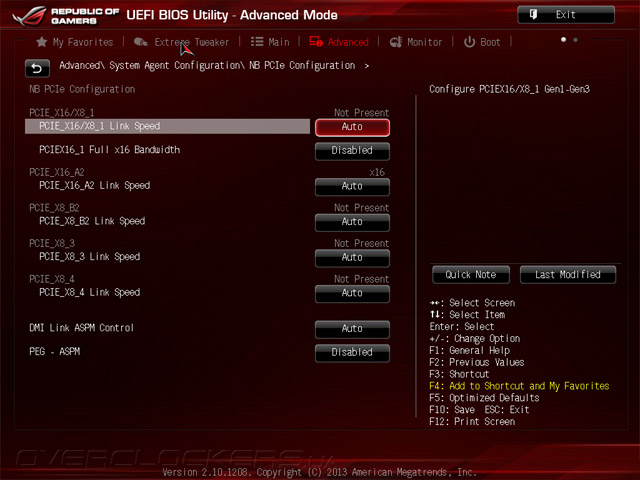The image size is (640, 480).
Task: Go to second tab page dot
Action: (575, 40)
